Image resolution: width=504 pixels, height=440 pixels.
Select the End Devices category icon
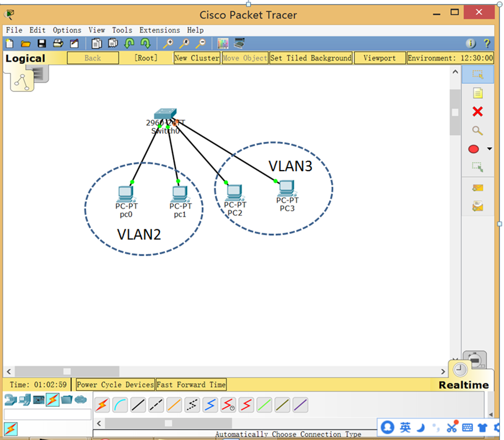click(24, 400)
